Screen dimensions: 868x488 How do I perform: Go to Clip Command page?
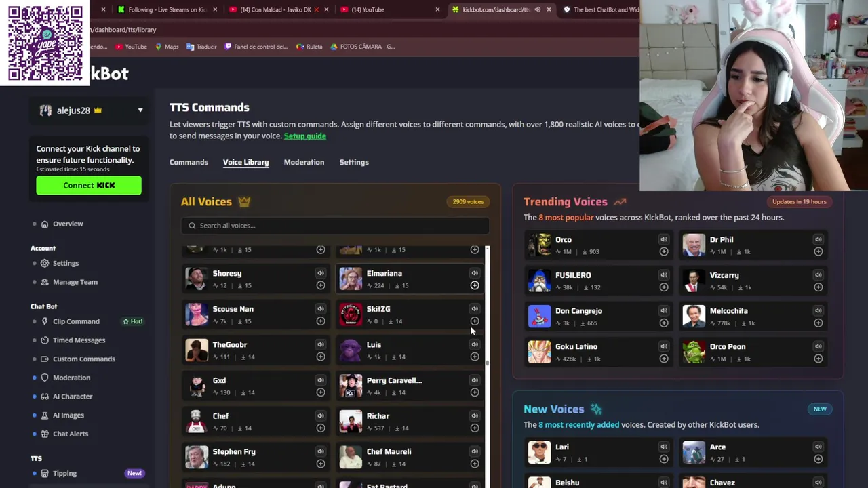coord(76,321)
